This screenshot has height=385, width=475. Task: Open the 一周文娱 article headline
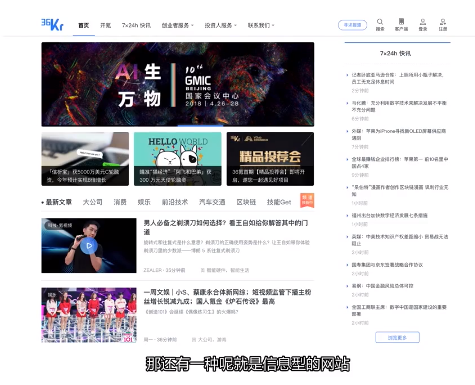[x=227, y=297]
